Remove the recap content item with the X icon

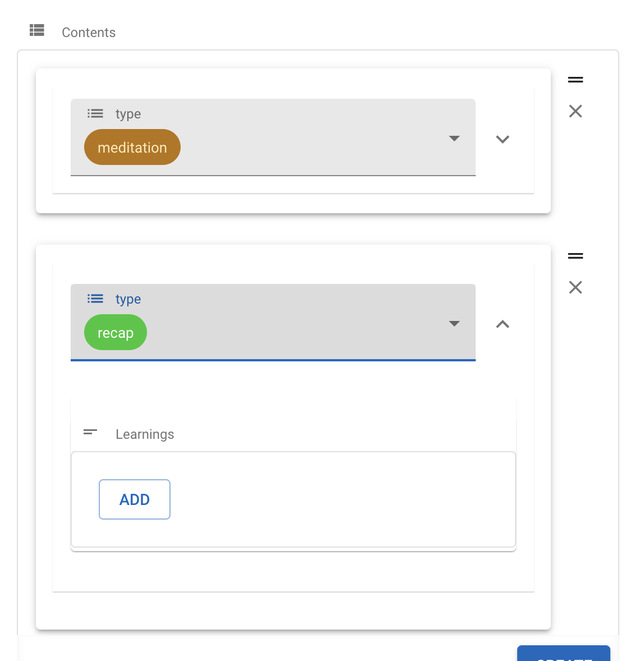point(575,287)
